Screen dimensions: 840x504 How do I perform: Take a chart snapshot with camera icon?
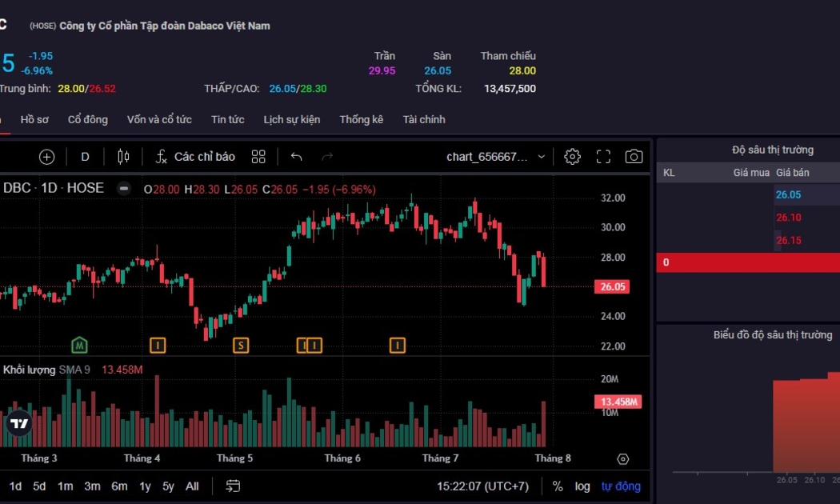coord(634,157)
